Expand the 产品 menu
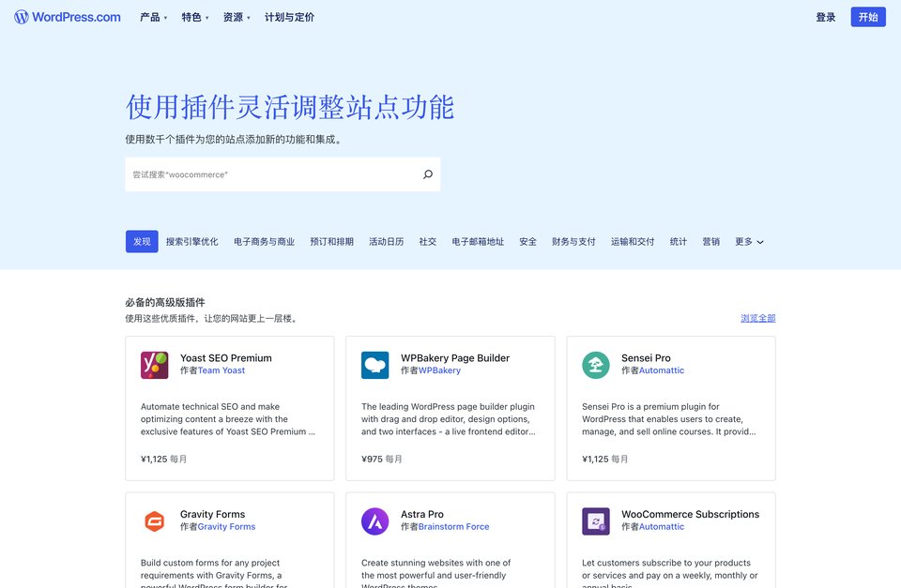Viewport: 901px width, 588px height. click(153, 17)
